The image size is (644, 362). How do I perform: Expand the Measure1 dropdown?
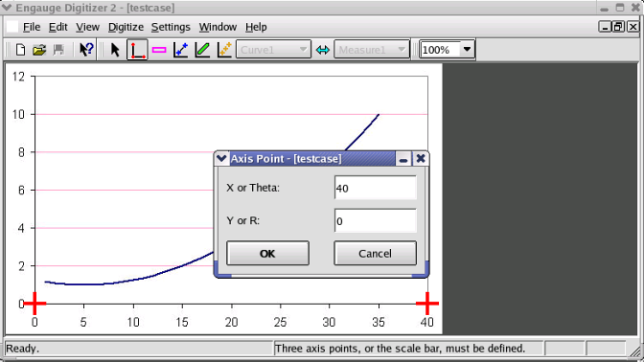pos(372,50)
